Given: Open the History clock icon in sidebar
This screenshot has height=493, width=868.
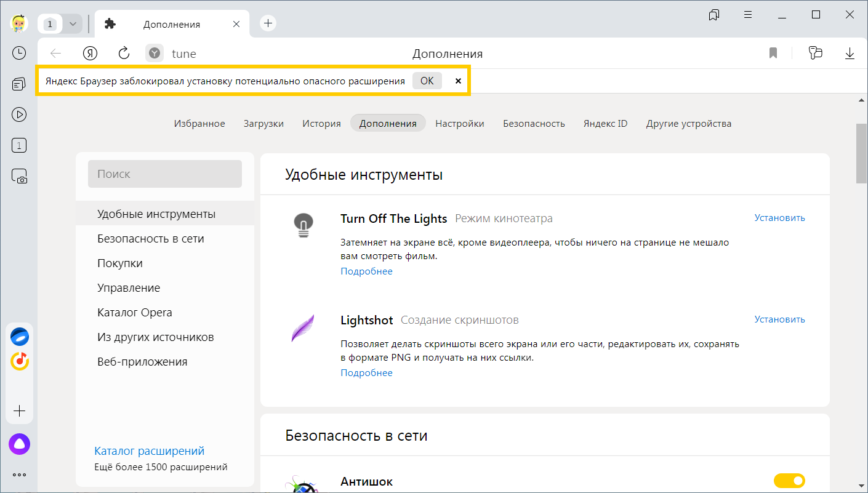Looking at the screenshot, I should [x=19, y=53].
